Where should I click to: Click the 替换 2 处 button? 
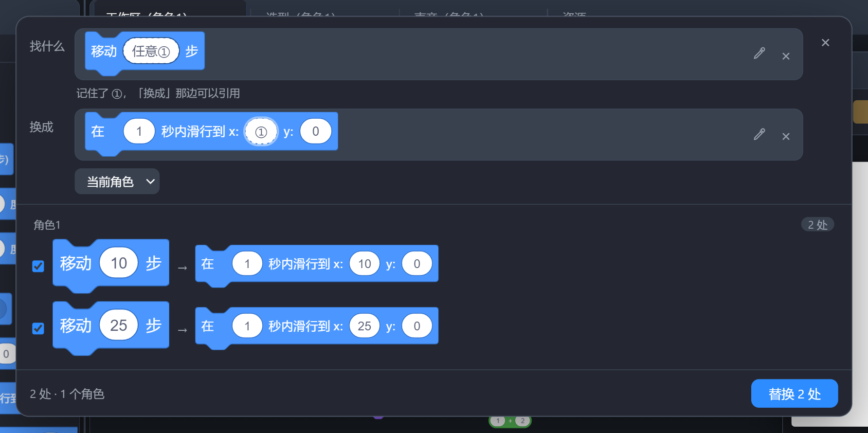click(795, 394)
